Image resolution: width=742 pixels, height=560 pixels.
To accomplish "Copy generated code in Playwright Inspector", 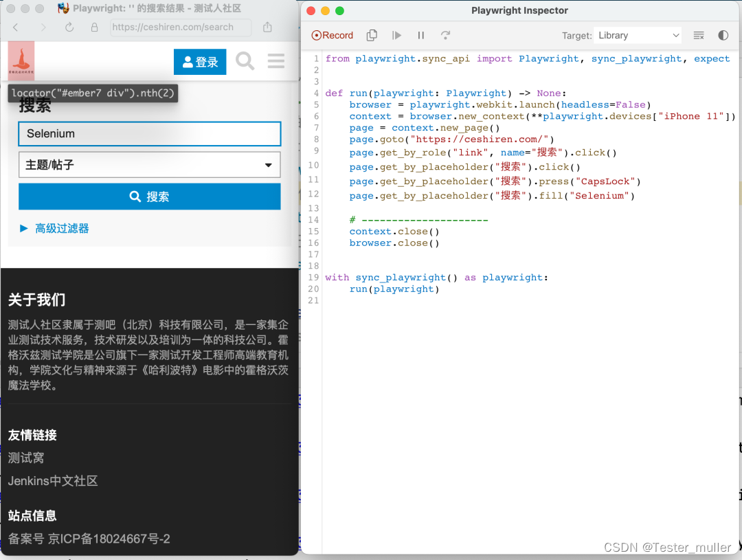I will pos(372,35).
